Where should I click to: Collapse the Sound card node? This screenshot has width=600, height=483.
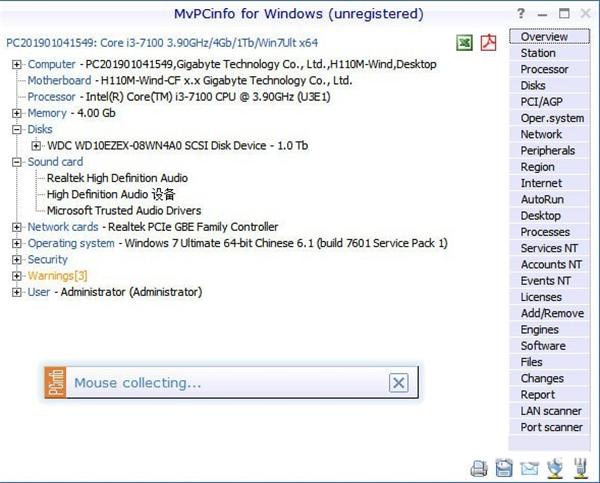click(x=16, y=162)
